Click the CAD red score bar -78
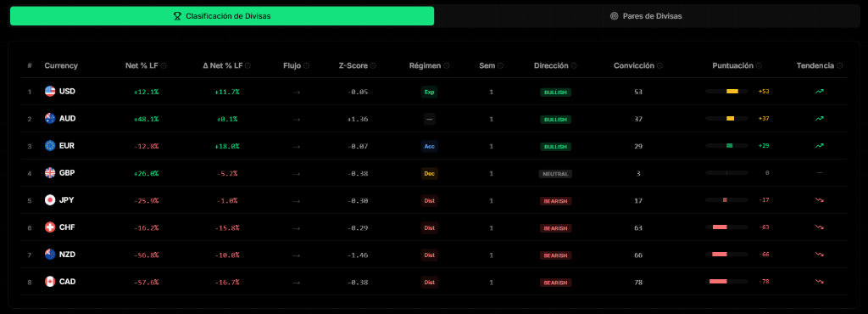Viewport: 868px width, 314px height. 726,281
